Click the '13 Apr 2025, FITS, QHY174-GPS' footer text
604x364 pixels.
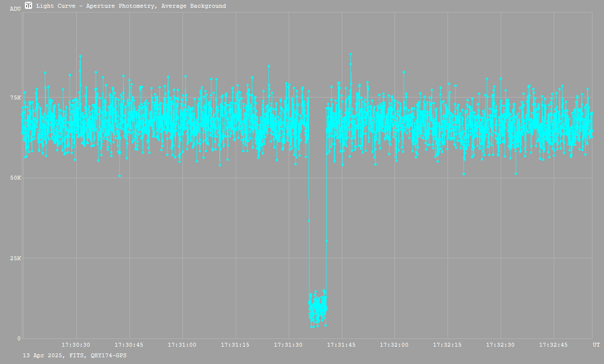(75, 355)
